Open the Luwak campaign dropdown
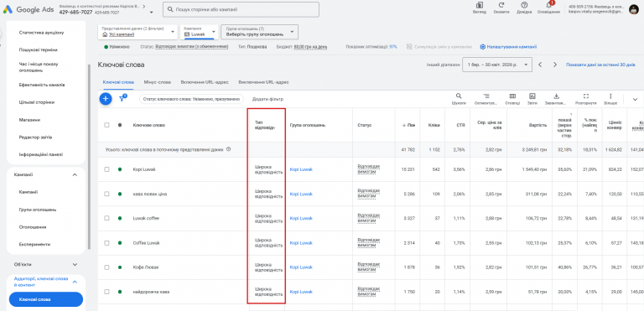This screenshot has width=644, height=311. tap(200, 32)
